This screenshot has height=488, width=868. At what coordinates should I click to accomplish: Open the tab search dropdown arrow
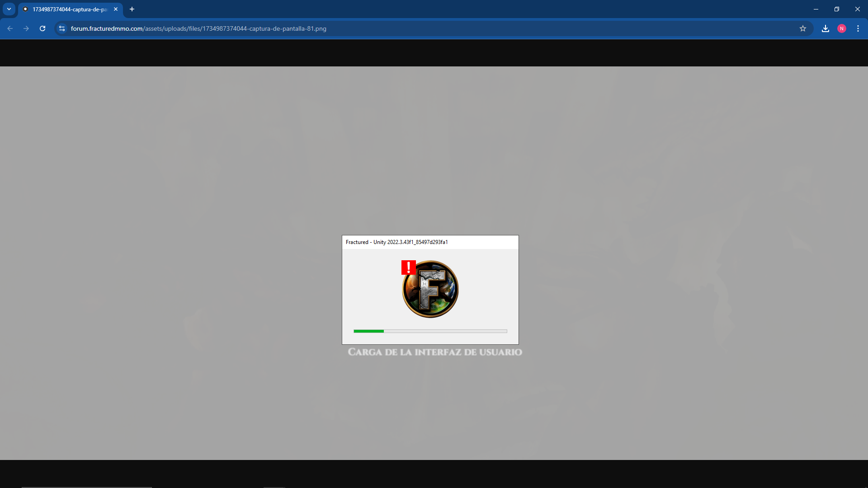(9, 9)
